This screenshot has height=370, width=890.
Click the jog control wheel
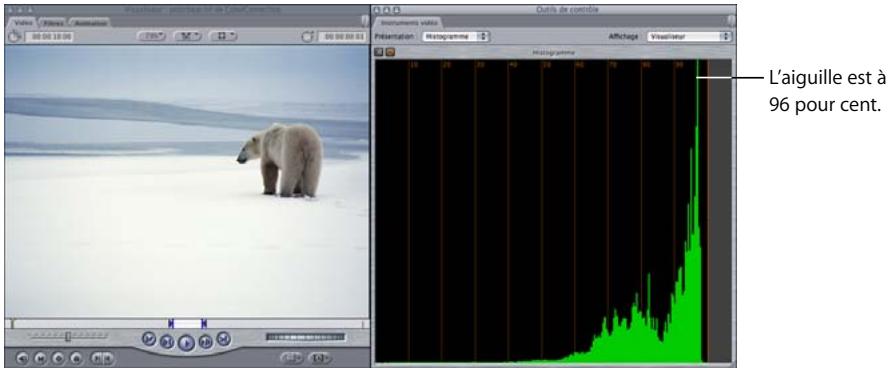point(305,337)
